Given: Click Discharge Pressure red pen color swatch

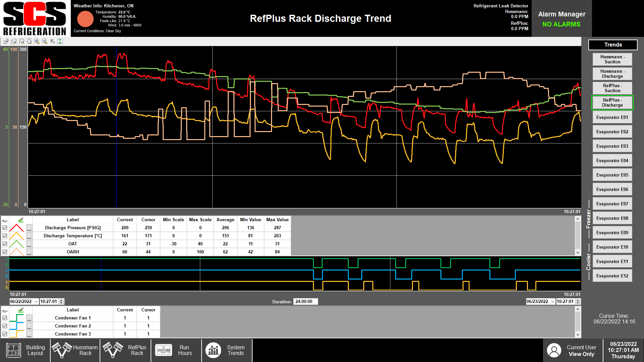Looking at the screenshot, I should [x=17, y=228].
